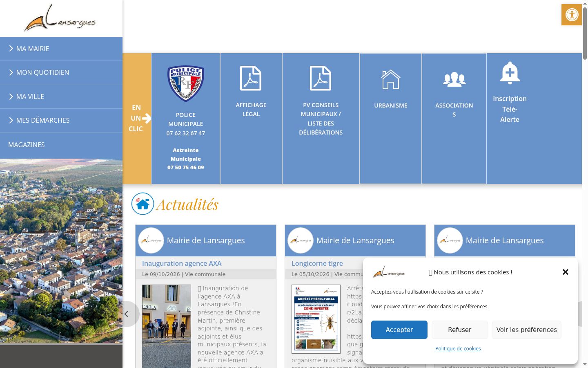The image size is (588, 368).
Task: Expand the Mes Démarches menu
Action: (x=61, y=120)
